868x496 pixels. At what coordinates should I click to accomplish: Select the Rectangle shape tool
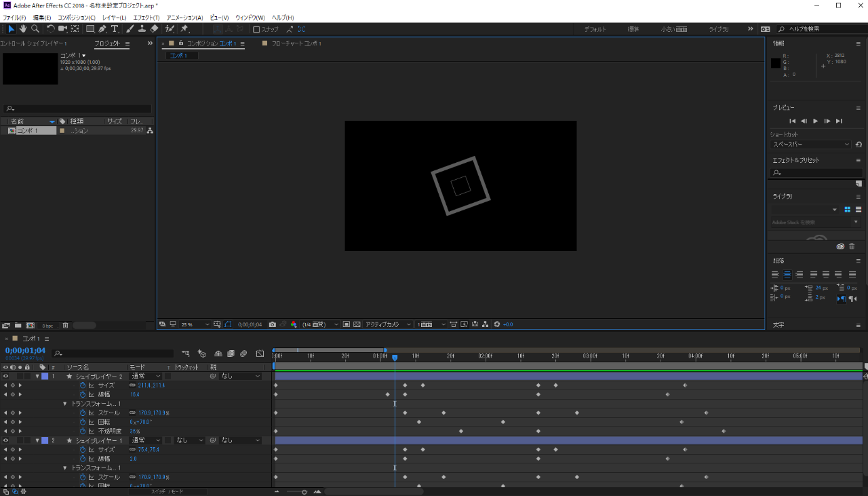[90, 29]
